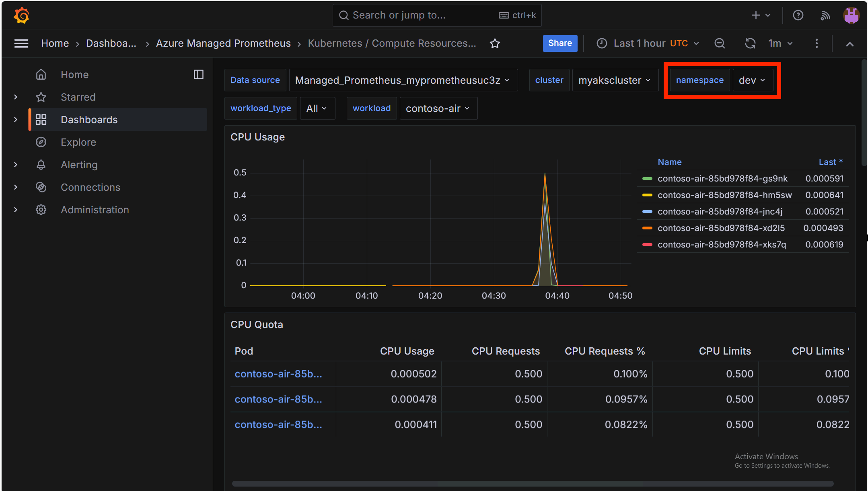This screenshot has height=491, width=868.
Task: Refresh the dashboard
Action: pyautogui.click(x=750, y=43)
